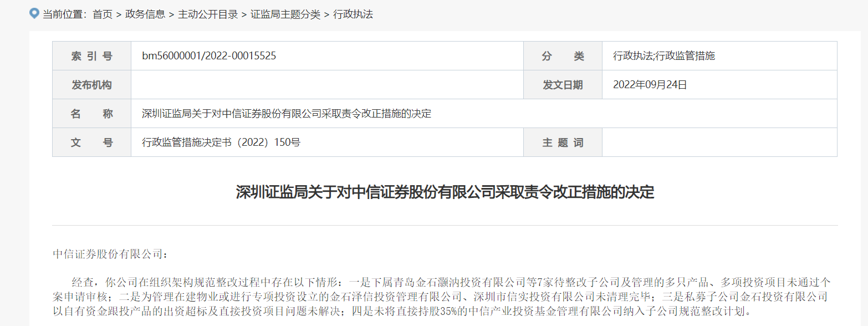Click the 发布机构 header cell

pos(91,85)
